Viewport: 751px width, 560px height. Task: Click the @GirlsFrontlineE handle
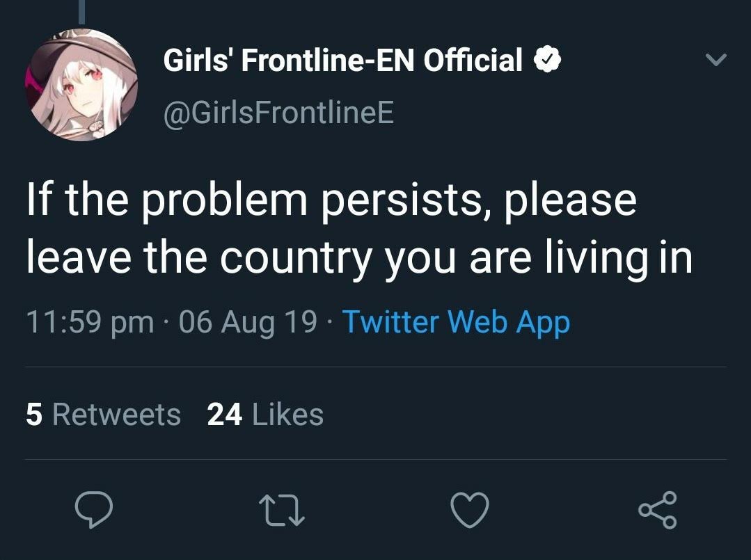(x=278, y=113)
